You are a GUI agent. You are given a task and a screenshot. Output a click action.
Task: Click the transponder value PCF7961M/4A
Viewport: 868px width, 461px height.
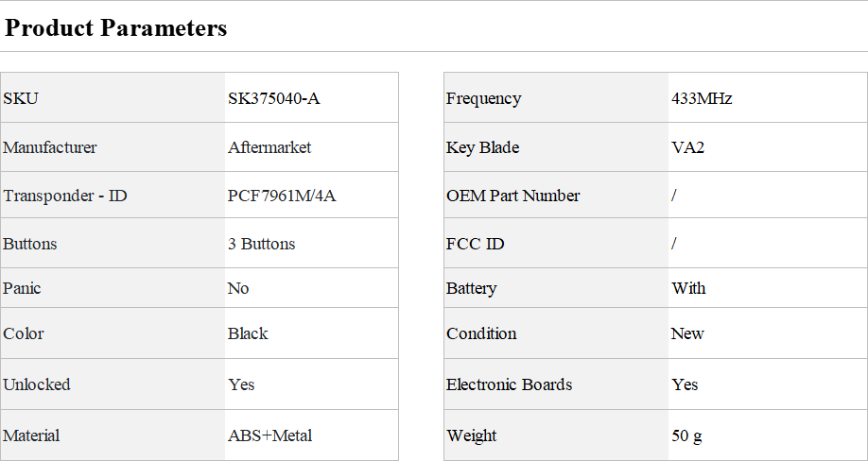(x=281, y=196)
